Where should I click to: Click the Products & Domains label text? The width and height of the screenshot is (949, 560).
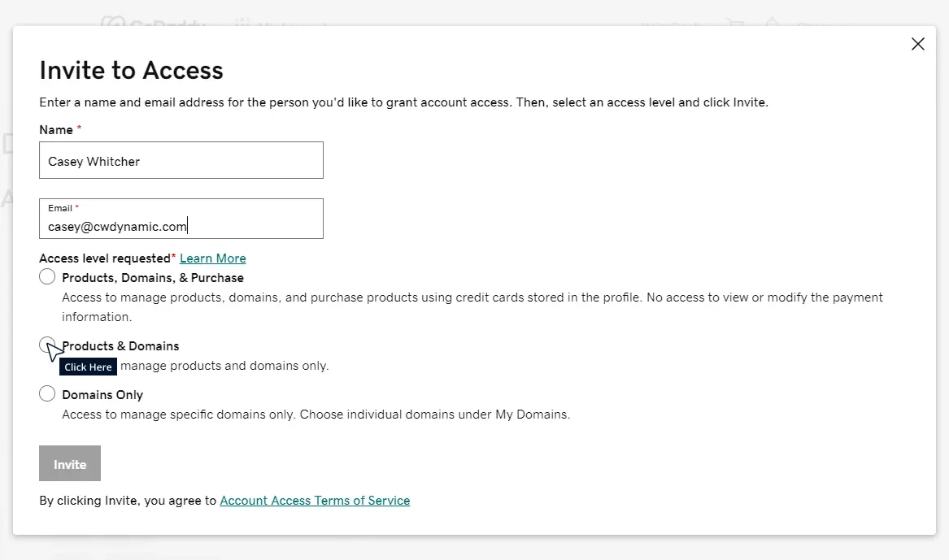120,345
